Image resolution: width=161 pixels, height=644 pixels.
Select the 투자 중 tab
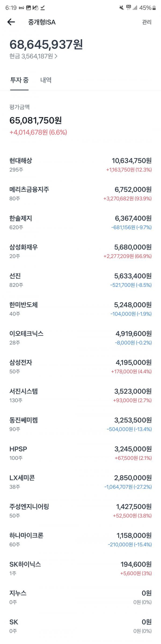[x=19, y=80]
